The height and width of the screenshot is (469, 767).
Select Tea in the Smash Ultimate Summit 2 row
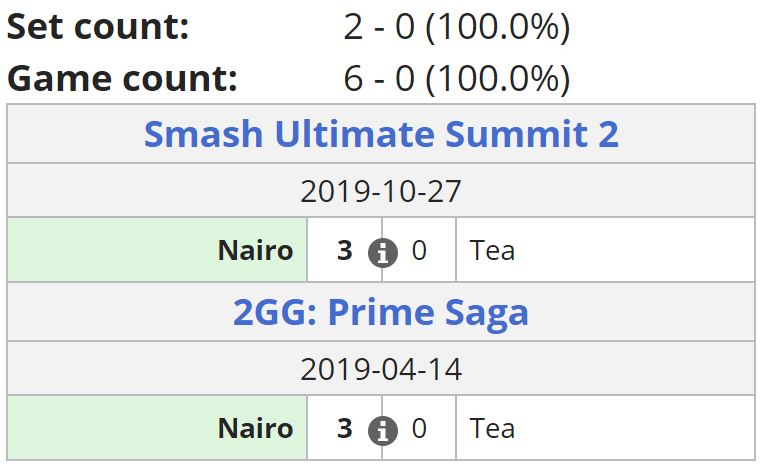(492, 250)
